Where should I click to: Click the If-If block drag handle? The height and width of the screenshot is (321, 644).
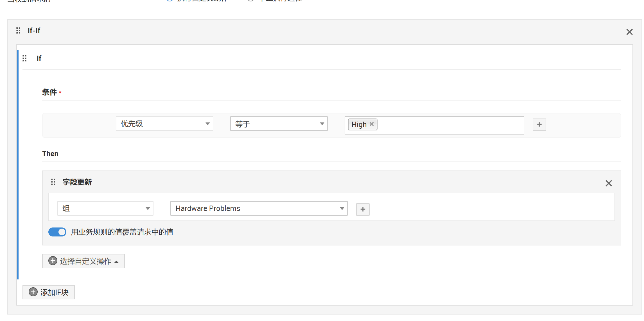click(18, 30)
